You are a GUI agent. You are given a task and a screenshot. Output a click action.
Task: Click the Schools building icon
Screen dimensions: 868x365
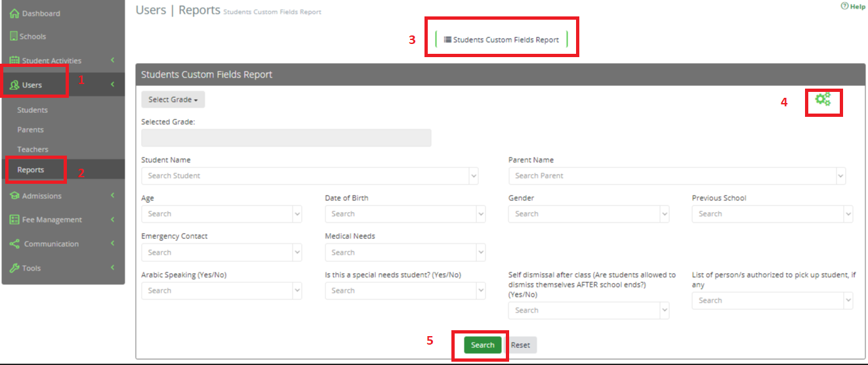pos(14,36)
